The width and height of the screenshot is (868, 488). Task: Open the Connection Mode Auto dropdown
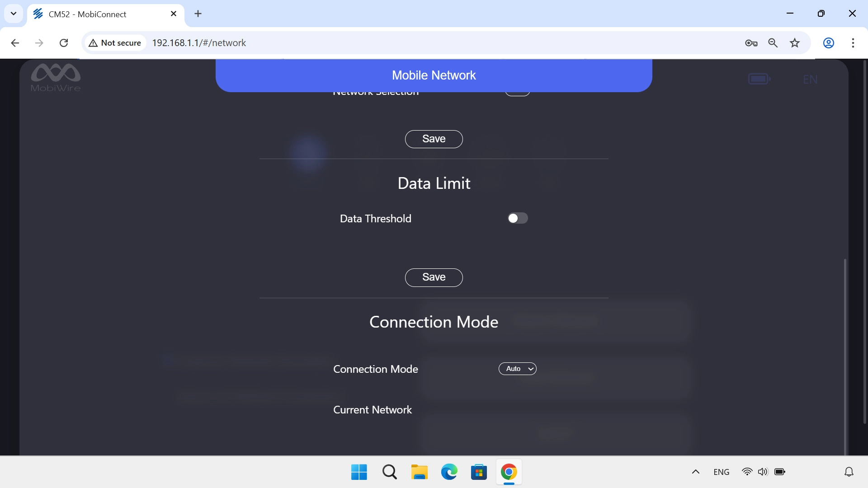[518, 369]
